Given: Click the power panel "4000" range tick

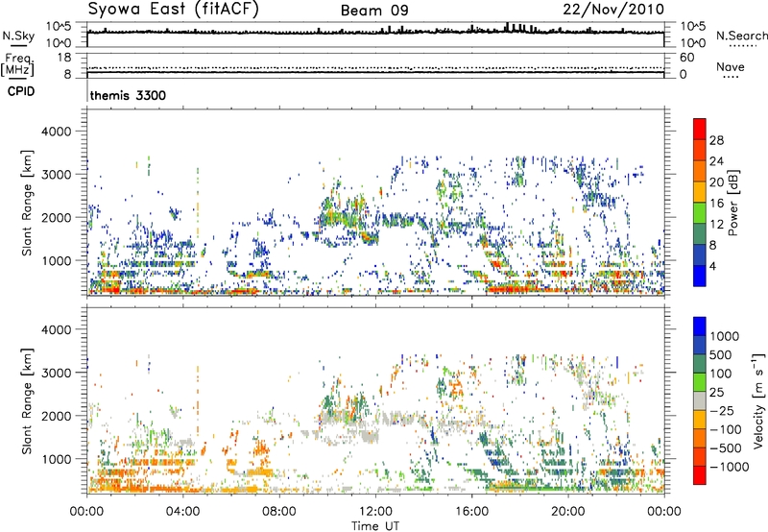Looking at the screenshot, I should (56, 132).
